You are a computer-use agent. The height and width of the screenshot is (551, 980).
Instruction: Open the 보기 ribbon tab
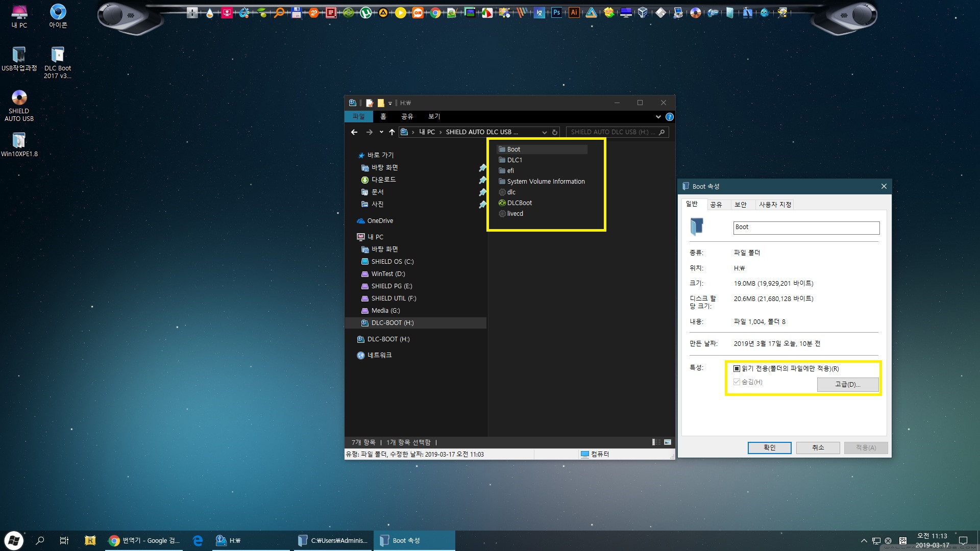pyautogui.click(x=434, y=117)
